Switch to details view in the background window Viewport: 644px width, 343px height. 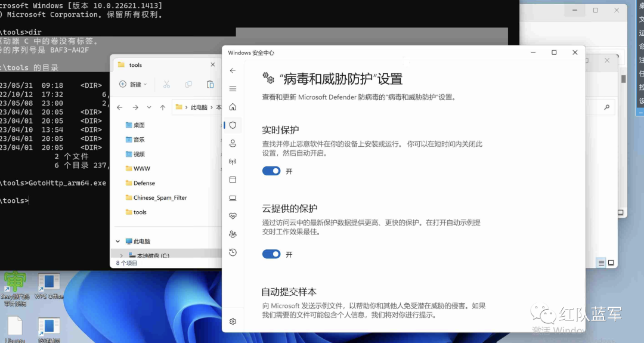(x=601, y=263)
